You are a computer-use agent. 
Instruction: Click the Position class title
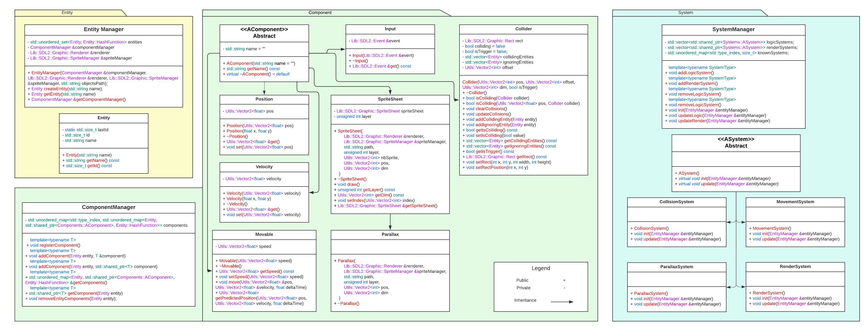264,99
